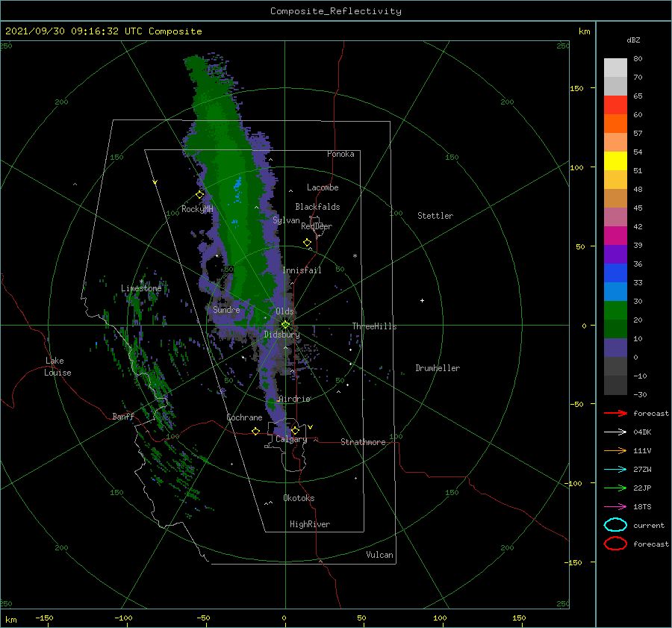Click the Sundre city label
This screenshot has height=628, width=672.
(x=226, y=309)
